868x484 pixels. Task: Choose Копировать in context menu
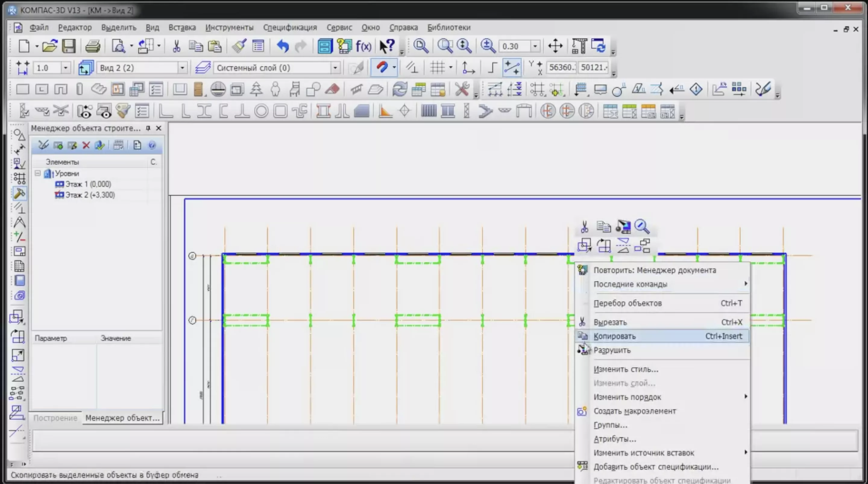pos(615,336)
